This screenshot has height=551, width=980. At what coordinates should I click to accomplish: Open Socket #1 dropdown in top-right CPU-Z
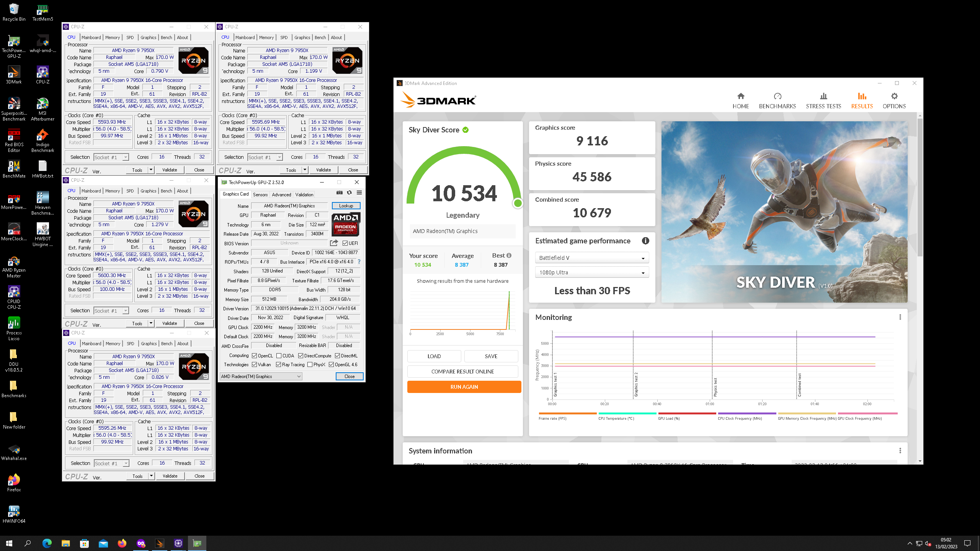coord(265,157)
